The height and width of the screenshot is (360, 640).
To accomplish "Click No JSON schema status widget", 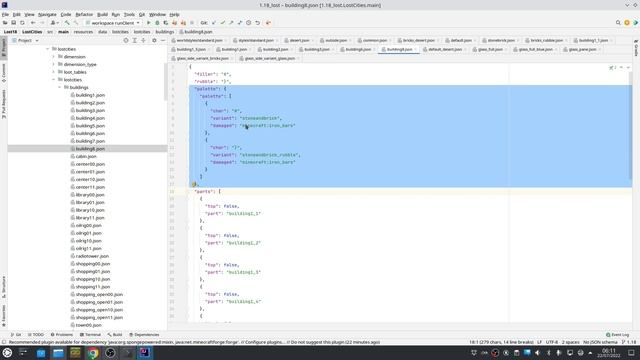I will [600, 342].
